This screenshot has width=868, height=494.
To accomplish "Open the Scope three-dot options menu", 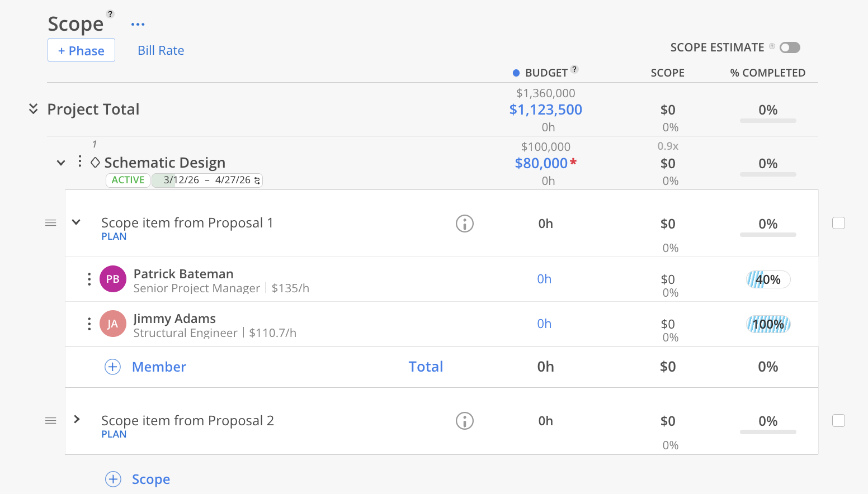I will click(x=138, y=25).
